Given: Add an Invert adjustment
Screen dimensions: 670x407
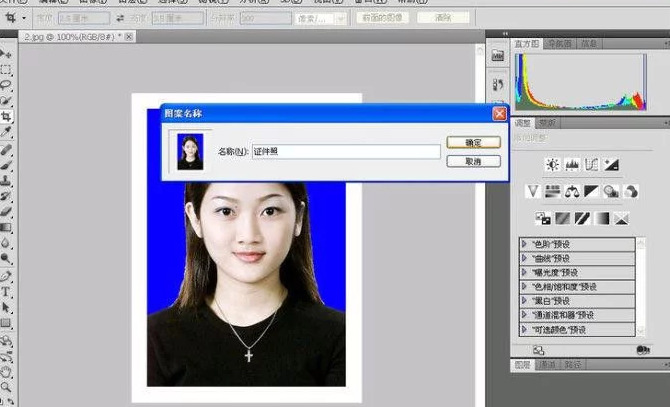Looking at the screenshot, I should [x=543, y=219].
